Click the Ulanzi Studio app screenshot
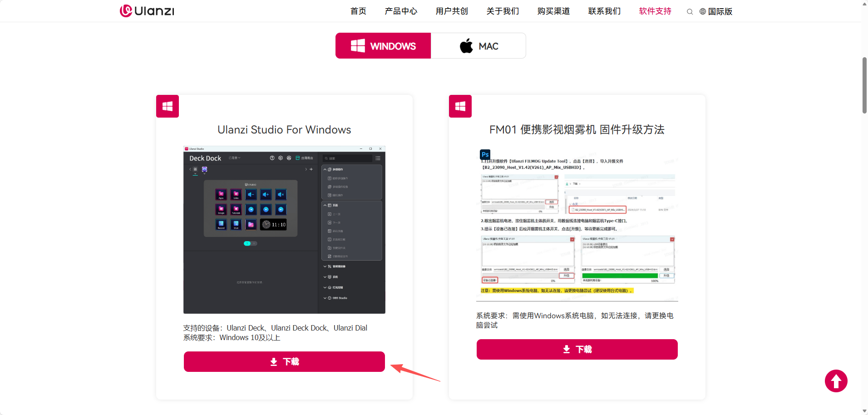The image size is (868, 415). coord(284,230)
